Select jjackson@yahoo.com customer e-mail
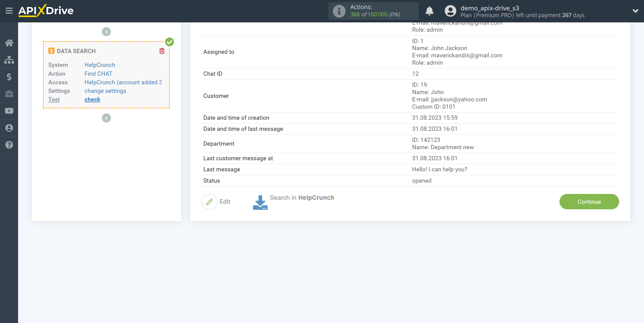Screen dimensions: 644x323 [x=459, y=99]
